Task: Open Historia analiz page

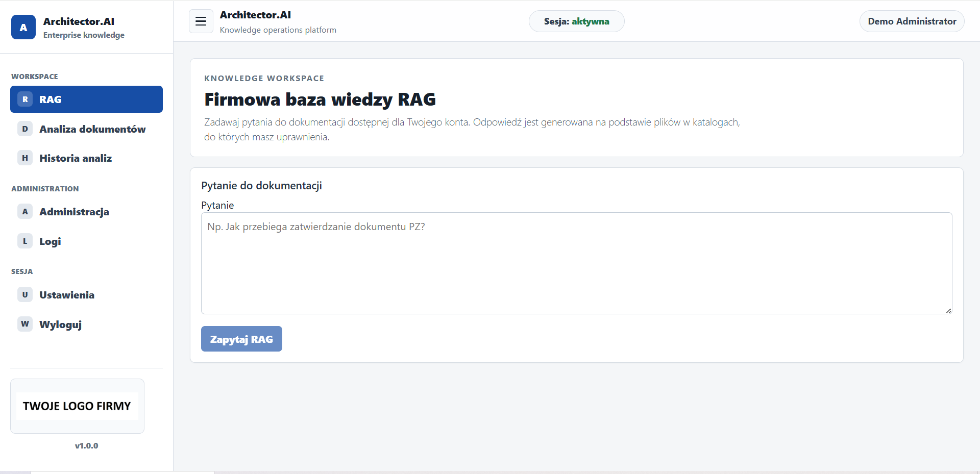Action: click(x=86, y=158)
